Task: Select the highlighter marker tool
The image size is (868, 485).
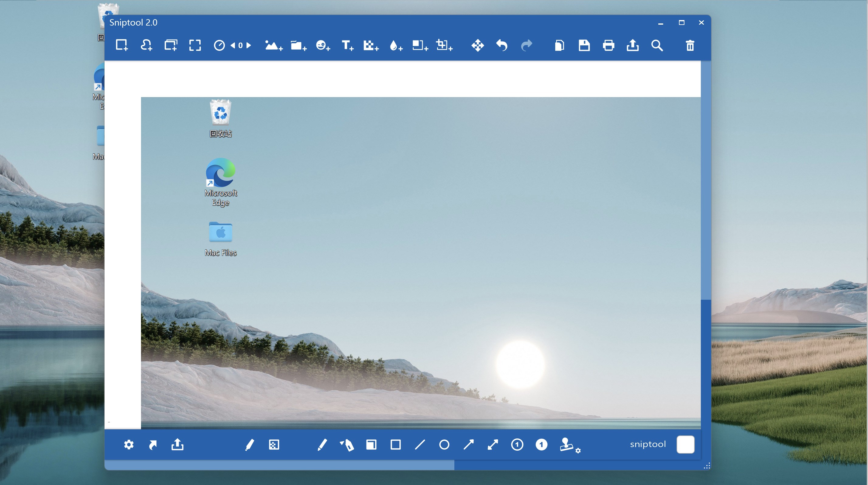Action: (x=347, y=445)
